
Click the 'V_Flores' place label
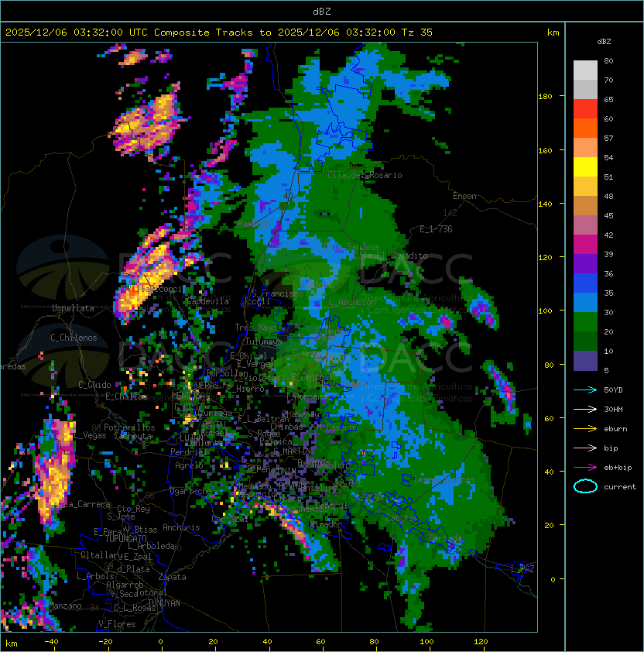point(117,624)
